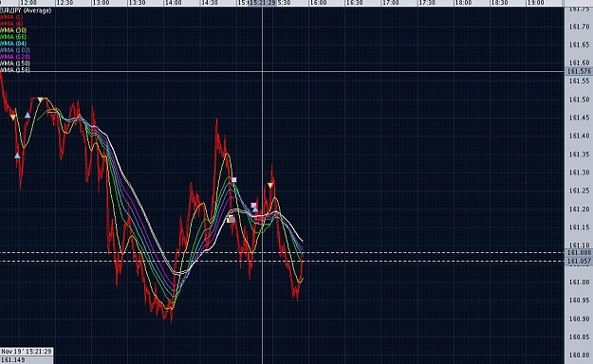Select the orange triangle marker atop the 12:10 yellow peak
This screenshot has height=364, width=593.
tap(40, 100)
